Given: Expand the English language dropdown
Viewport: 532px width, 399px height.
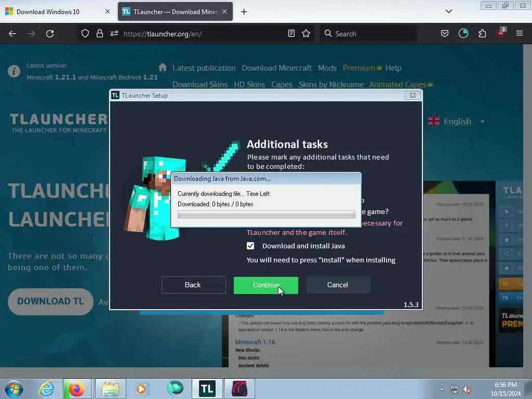Looking at the screenshot, I should 456,121.
